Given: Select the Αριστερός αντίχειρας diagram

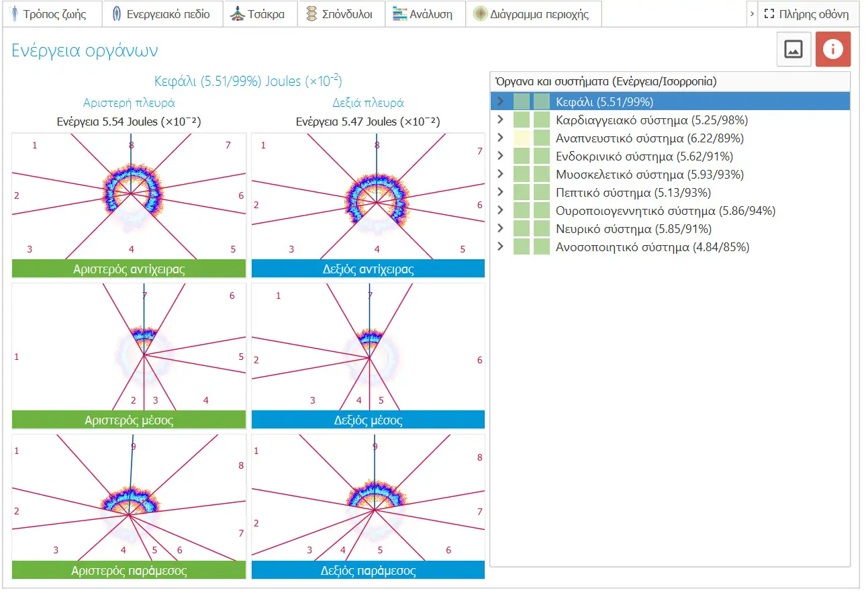Looking at the screenshot, I should (x=129, y=205).
